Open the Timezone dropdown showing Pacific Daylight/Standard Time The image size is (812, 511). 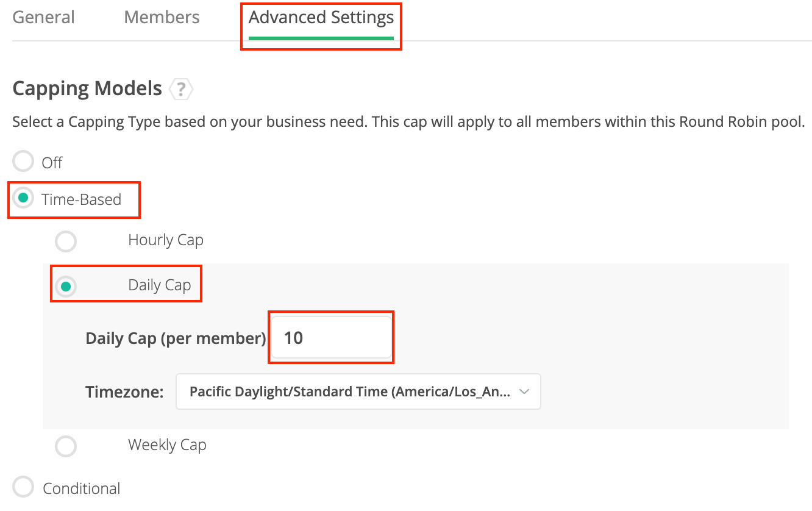pyautogui.click(x=349, y=391)
